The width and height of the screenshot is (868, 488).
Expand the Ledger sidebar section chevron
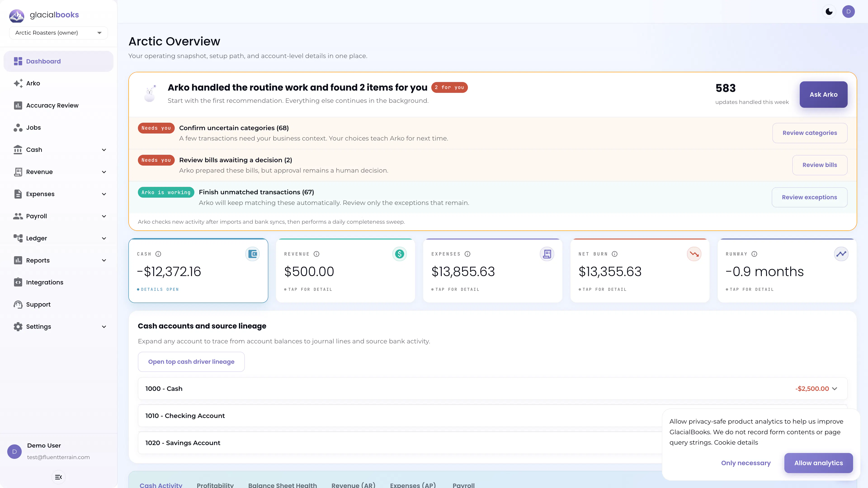(104, 238)
